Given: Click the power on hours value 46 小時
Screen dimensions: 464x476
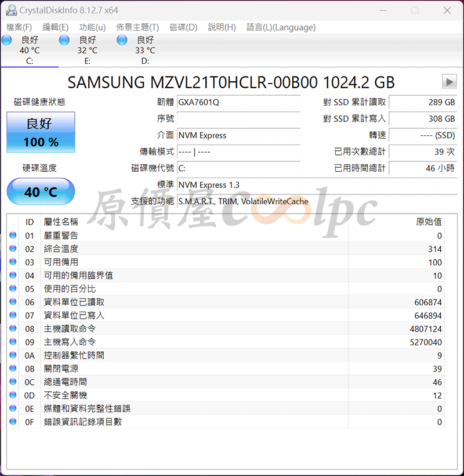Looking at the screenshot, I should (423, 168).
